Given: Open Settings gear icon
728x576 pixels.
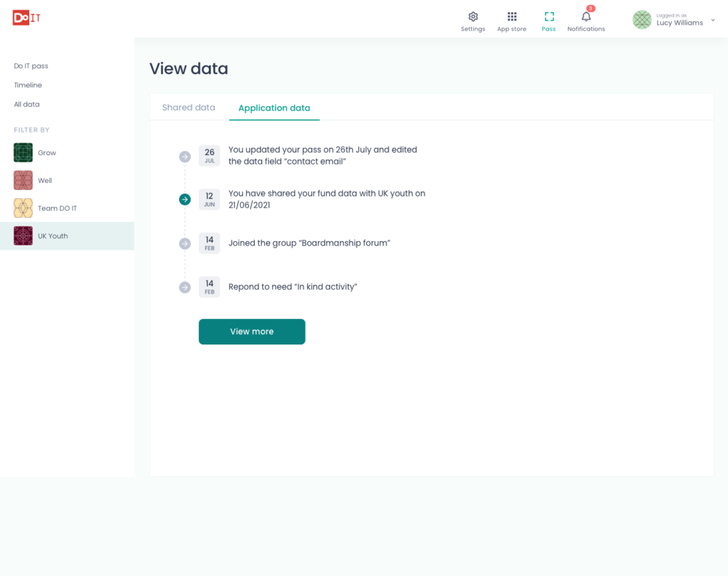Looking at the screenshot, I should [472, 17].
